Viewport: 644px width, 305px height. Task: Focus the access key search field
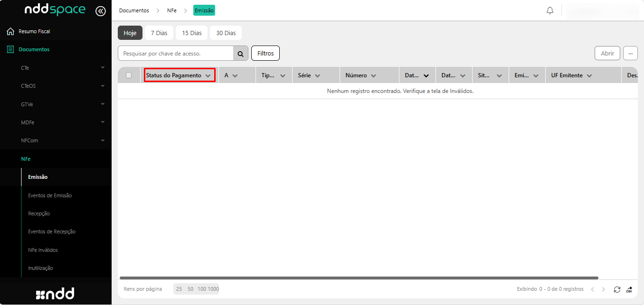[x=176, y=54]
